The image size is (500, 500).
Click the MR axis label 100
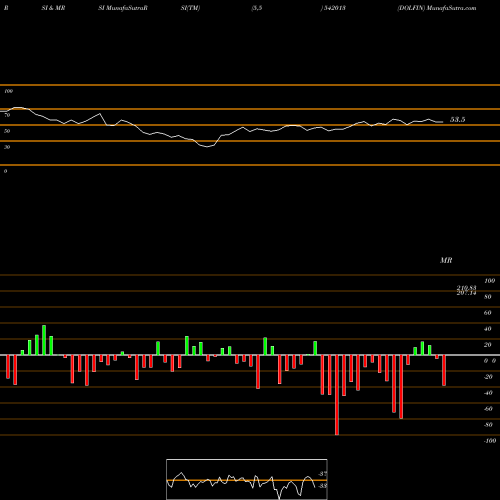(x=489, y=281)
